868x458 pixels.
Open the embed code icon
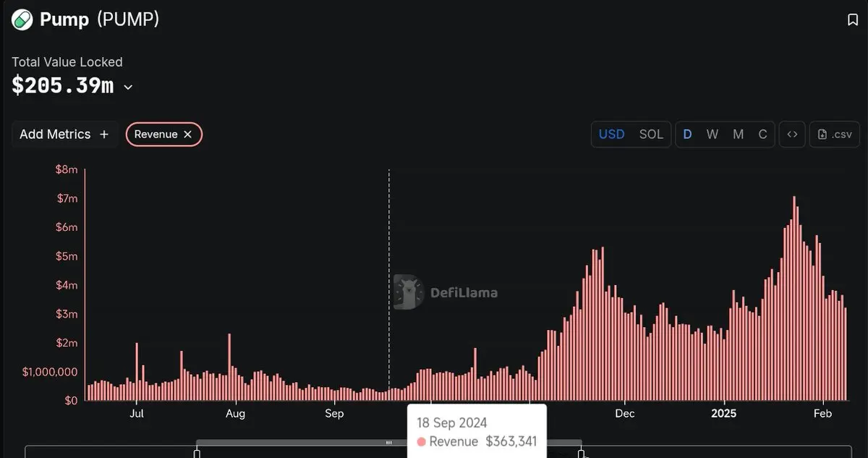[792, 135]
